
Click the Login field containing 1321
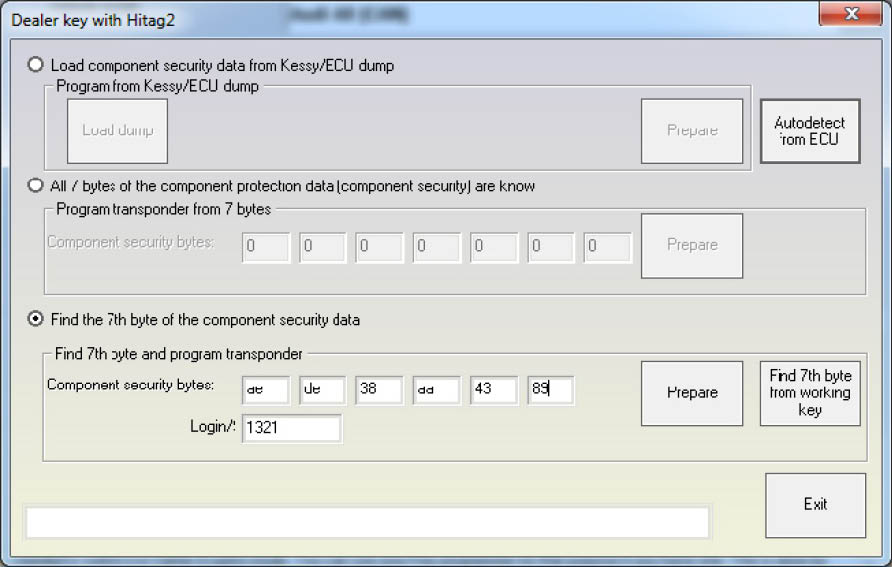point(291,428)
